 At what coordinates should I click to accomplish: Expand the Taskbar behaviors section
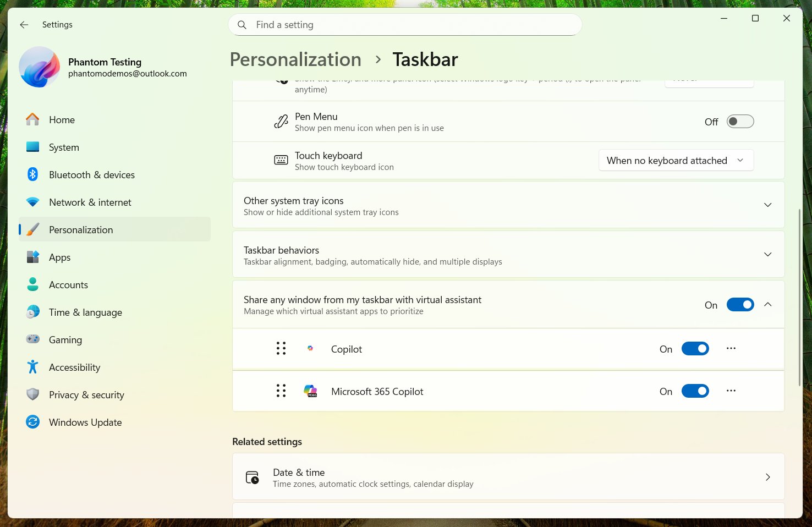(x=767, y=254)
